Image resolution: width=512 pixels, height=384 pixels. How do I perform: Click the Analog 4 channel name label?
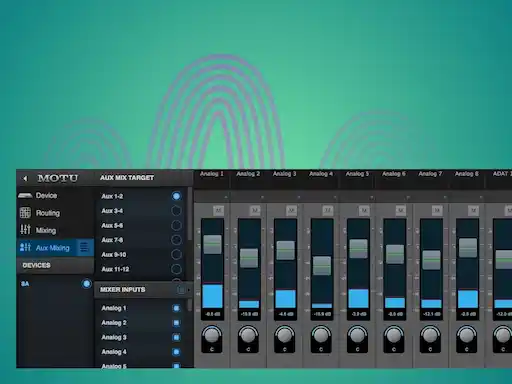tap(321, 174)
